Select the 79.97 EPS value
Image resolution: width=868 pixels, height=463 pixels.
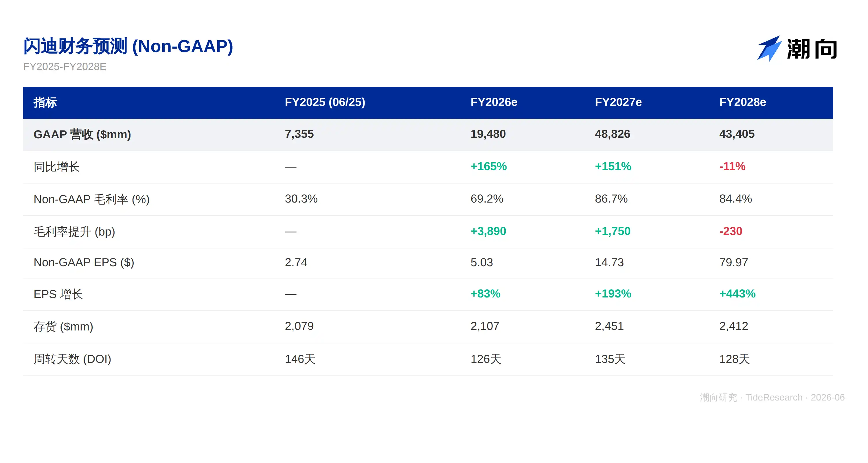tap(733, 262)
